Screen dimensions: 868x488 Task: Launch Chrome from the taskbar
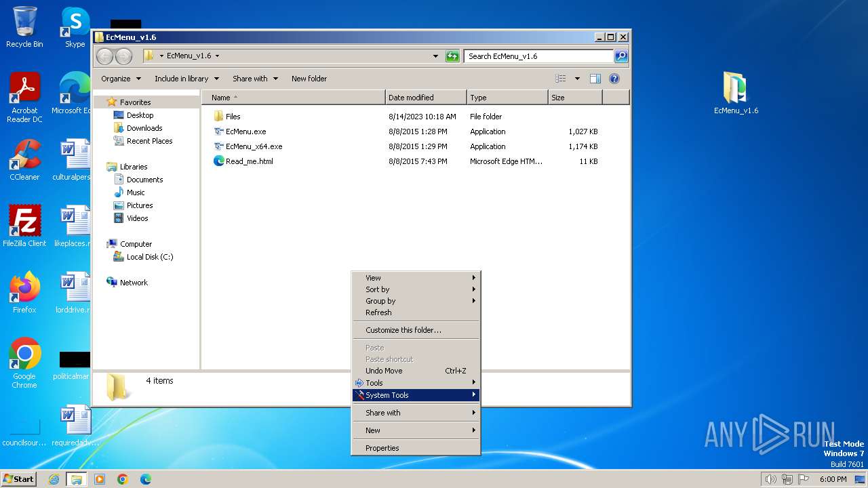click(123, 479)
